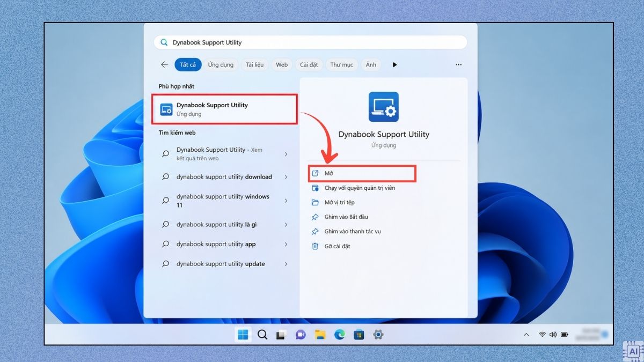Click the Wi-Fi icon in the system tray

pyautogui.click(x=542, y=335)
